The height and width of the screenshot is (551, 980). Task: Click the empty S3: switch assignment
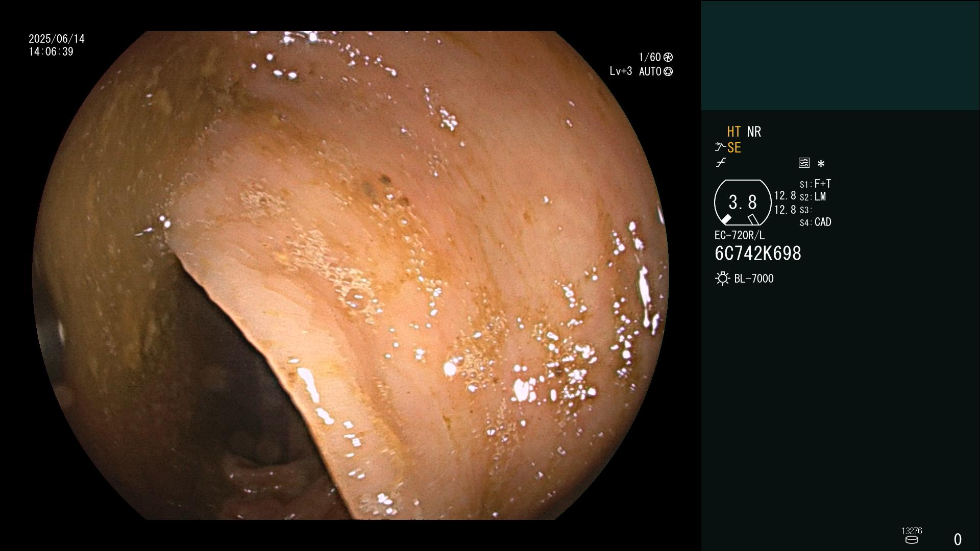pos(806,210)
